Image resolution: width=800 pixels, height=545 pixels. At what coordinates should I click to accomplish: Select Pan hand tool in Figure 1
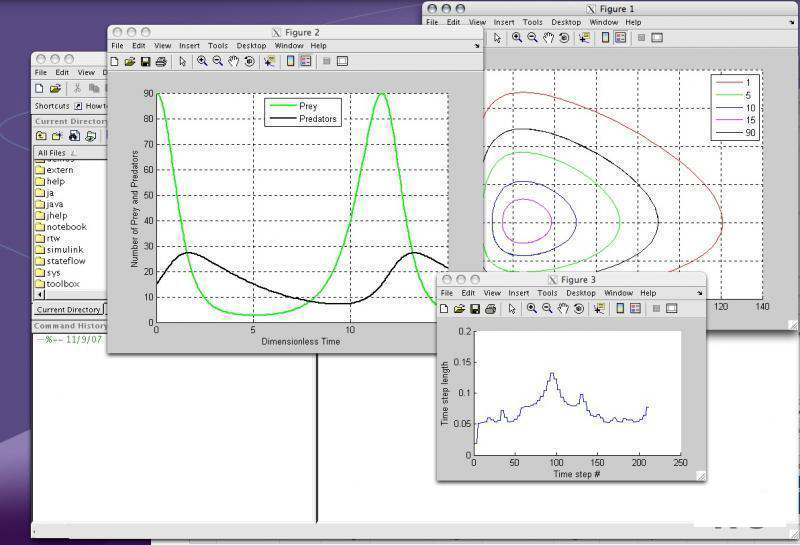[548, 38]
